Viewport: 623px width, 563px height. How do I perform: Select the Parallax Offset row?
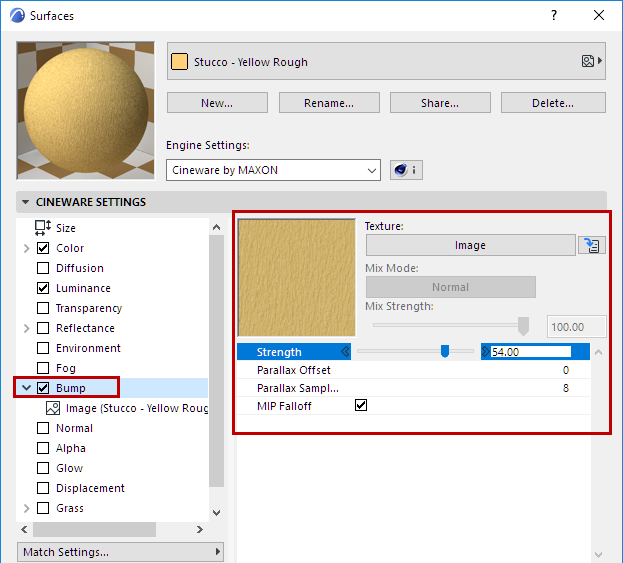[x=413, y=370]
